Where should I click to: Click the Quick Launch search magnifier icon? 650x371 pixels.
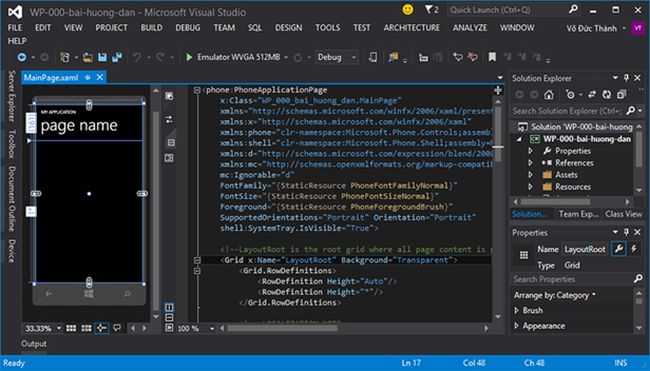(x=574, y=10)
